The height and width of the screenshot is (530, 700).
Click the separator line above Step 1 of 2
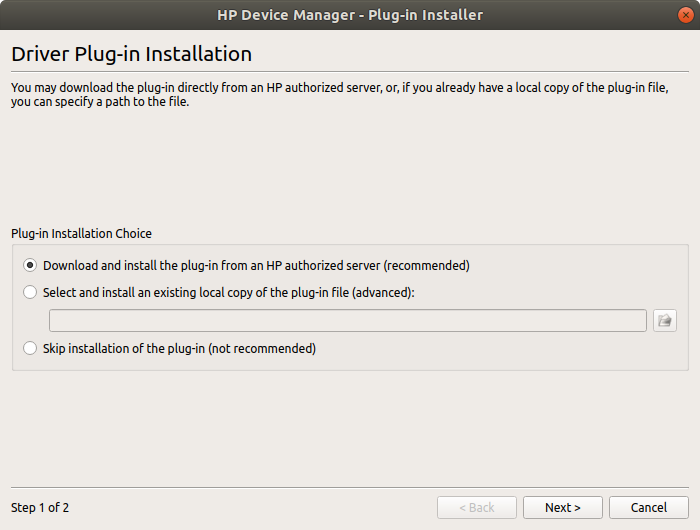tap(350, 488)
